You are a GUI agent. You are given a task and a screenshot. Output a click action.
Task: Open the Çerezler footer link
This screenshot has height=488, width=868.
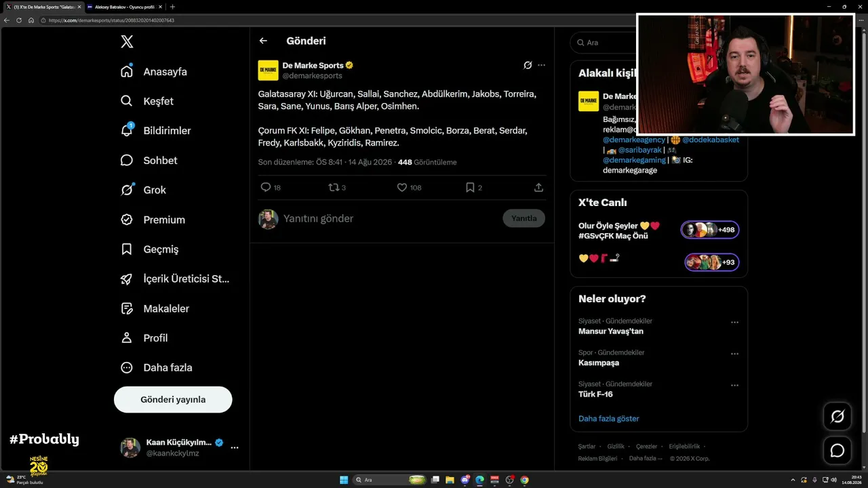click(646, 447)
